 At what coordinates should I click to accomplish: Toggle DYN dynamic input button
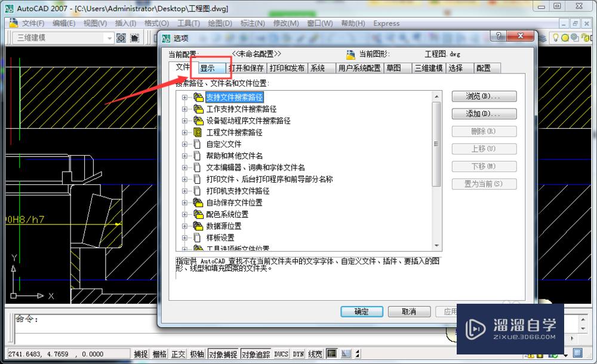298,354
